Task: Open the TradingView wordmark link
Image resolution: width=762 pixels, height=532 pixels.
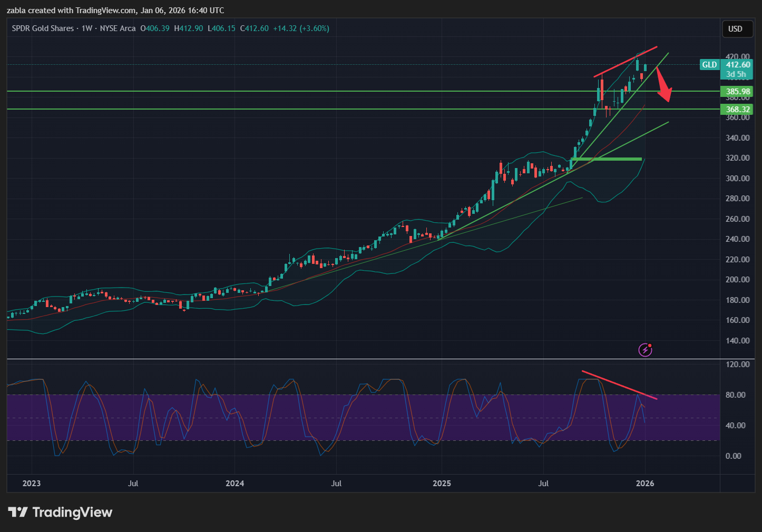Action: coord(72,513)
